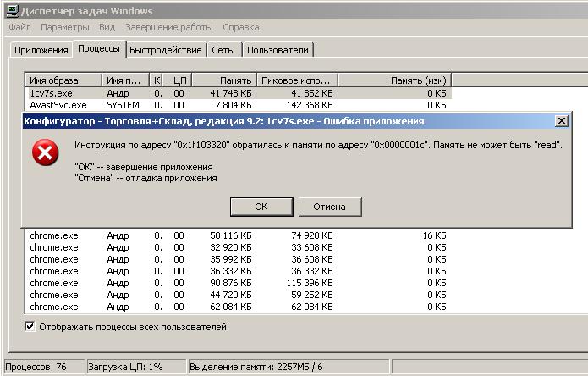Viewport: 588px width, 376px height.
Task: Sort by Пиковое испо... column header
Action: (x=297, y=80)
